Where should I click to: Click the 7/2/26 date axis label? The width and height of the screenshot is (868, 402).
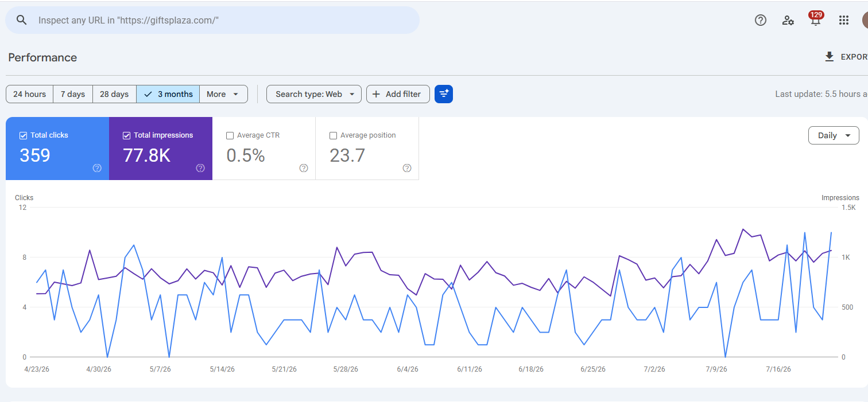coord(654,369)
